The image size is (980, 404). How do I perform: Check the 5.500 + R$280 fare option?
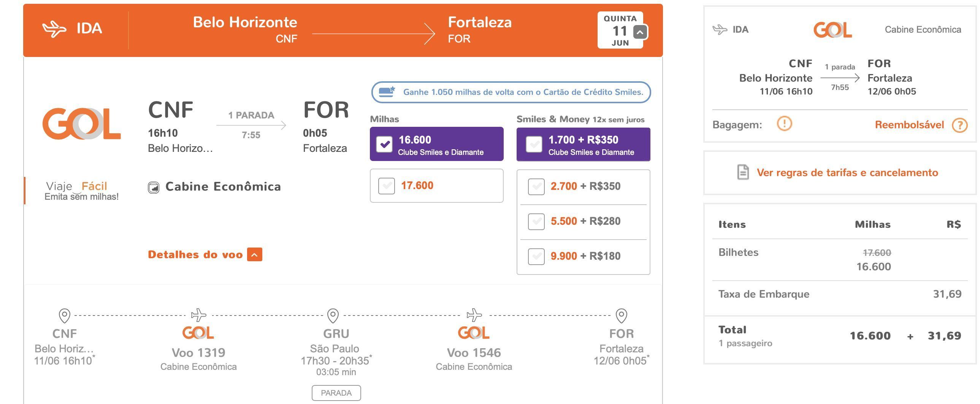coord(536,222)
